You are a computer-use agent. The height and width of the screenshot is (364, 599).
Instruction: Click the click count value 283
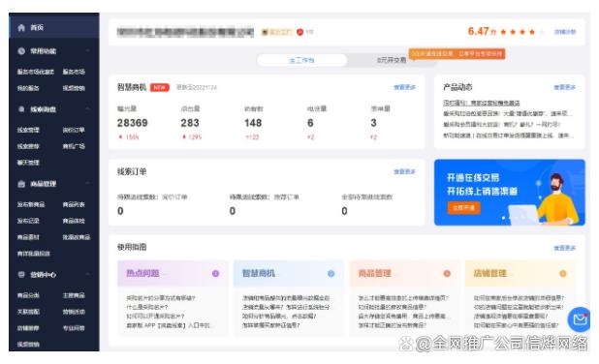point(190,123)
